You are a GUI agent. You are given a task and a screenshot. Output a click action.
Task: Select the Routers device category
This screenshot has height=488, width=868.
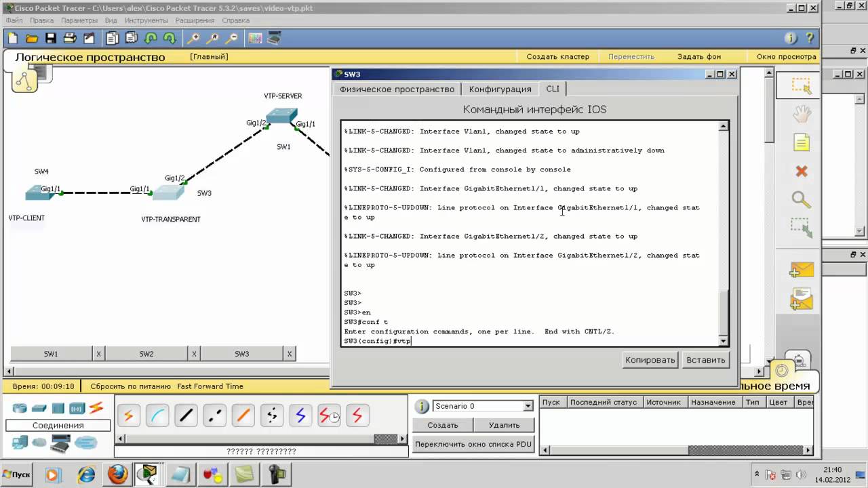19,408
